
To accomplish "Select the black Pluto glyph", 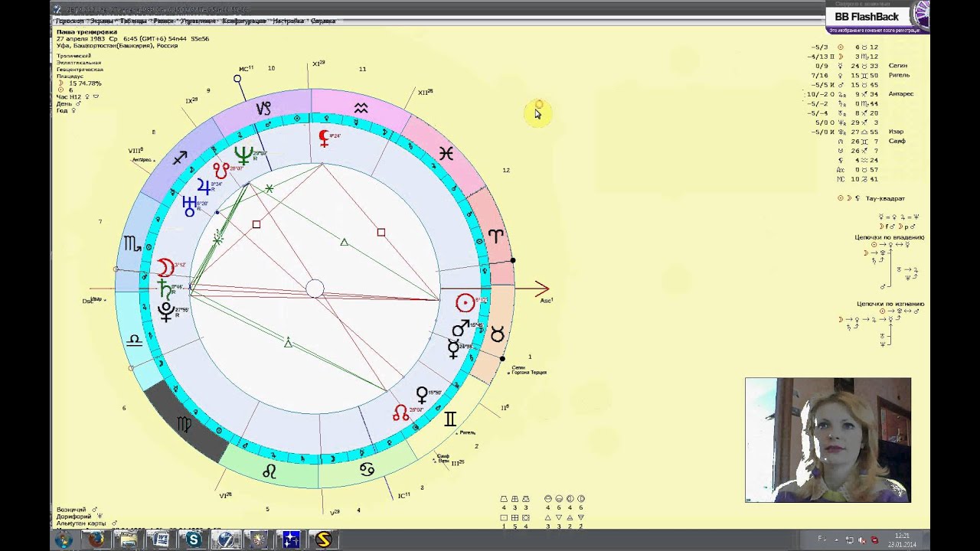I will 165,311.
